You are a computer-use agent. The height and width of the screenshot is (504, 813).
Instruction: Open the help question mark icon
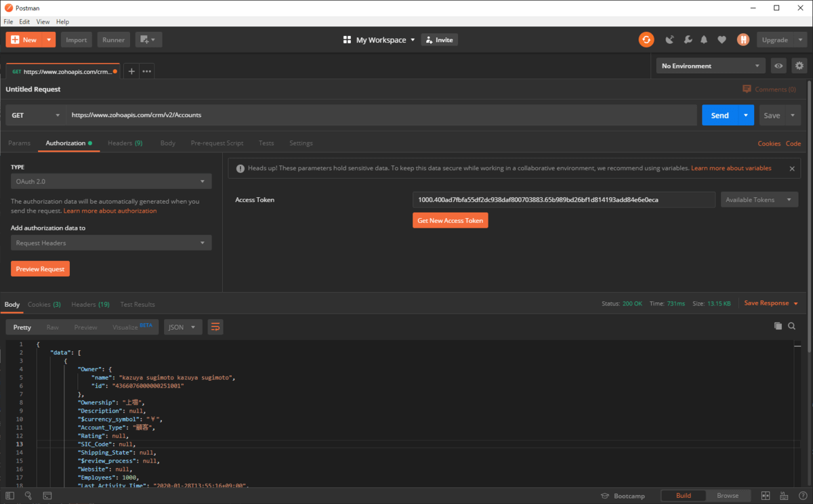[x=802, y=496]
